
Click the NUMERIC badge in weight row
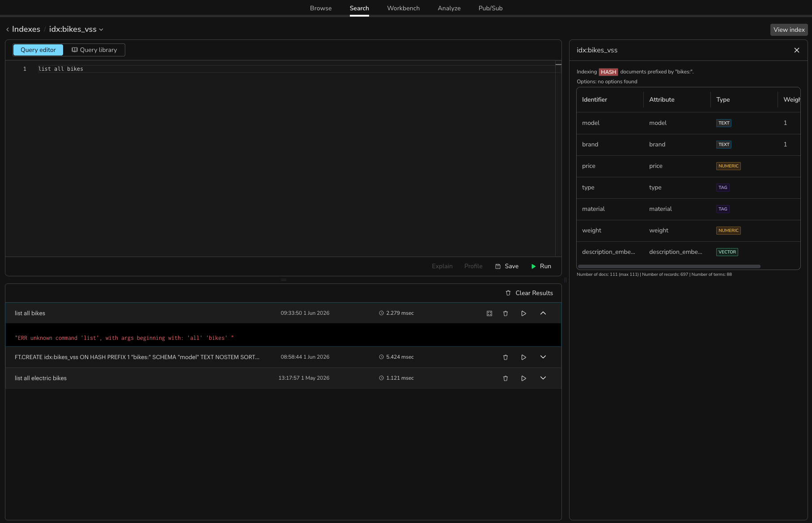point(728,231)
